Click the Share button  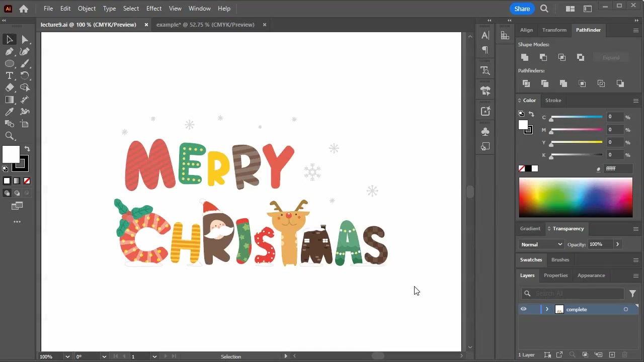[x=522, y=9]
